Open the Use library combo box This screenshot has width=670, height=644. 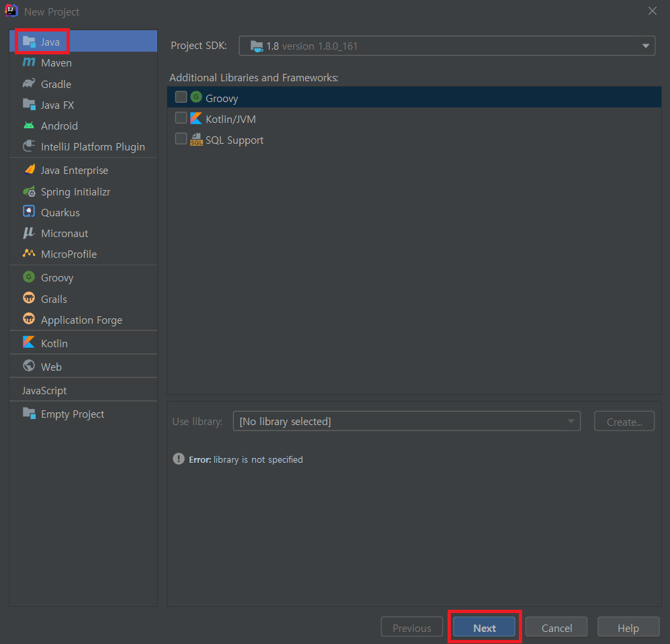click(x=407, y=421)
